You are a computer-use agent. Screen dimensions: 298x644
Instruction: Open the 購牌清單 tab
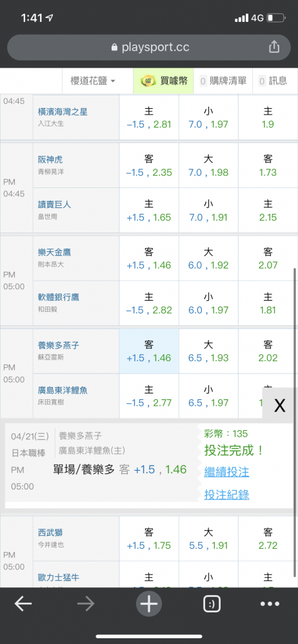(223, 81)
